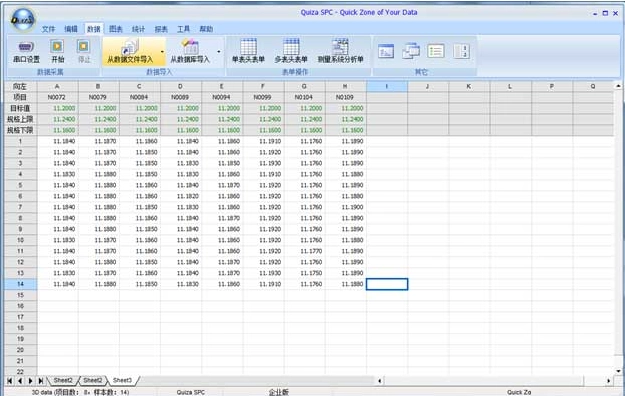This screenshot has width=625, height=396.
Task: Expand the 从数据库导入 dropdown arrow
Action: pyautogui.click(x=219, y=52)
